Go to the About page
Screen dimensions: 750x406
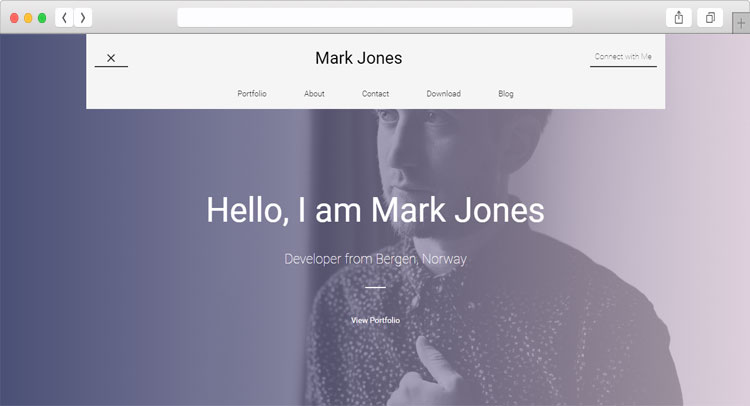[x=314, y=94]
